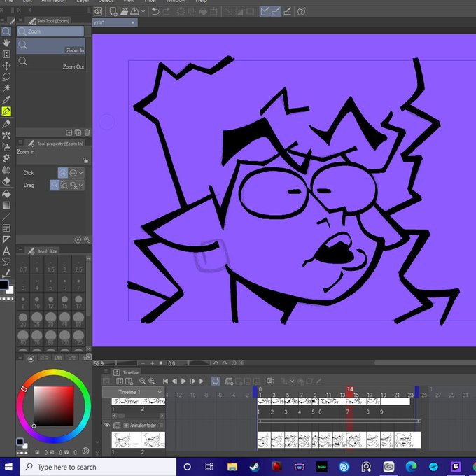The image size is (476, 476).
Task: Toggle Snap to ruler in command bar
Action: (x=265, y=11)
